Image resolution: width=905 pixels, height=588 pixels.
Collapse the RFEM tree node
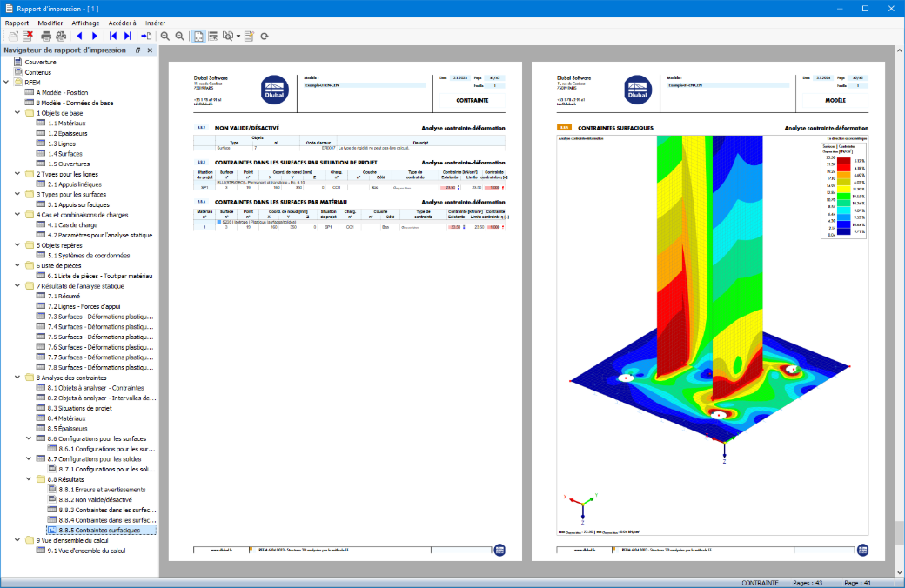click(x=6, y=82)
